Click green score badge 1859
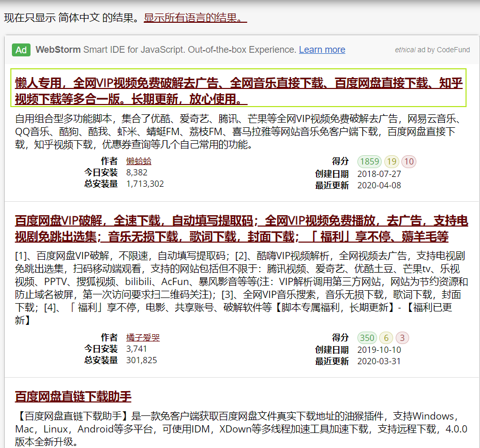The image size is (480, 448). click(369, 161)
